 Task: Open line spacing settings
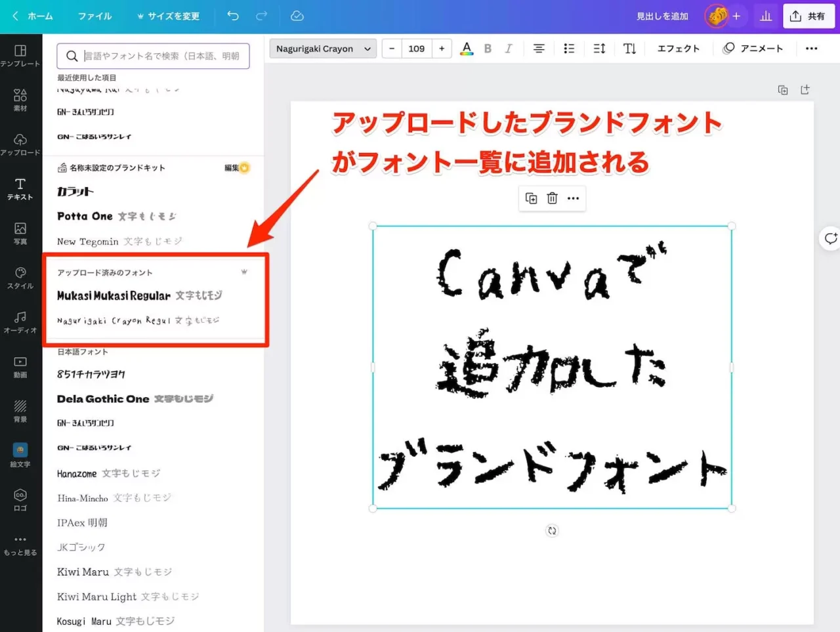click(x=599, y=49)
